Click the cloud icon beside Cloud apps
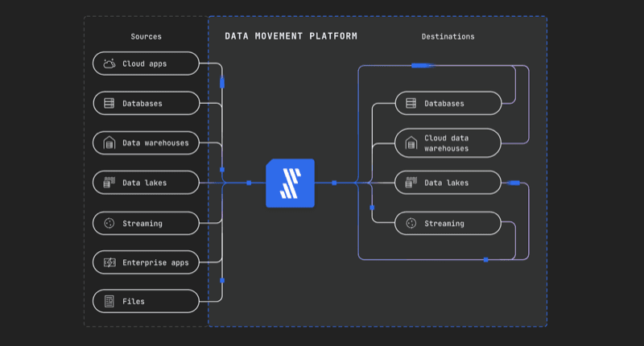Image resolution: width=644 pixels, height=346 pixels. pyautogui.click(x=109, y=64)
